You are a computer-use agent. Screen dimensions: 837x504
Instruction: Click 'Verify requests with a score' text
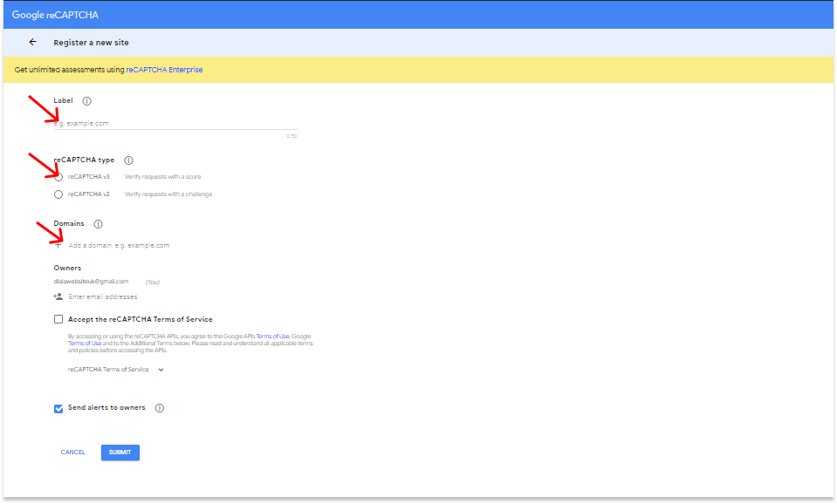click(x=163, y=177)
